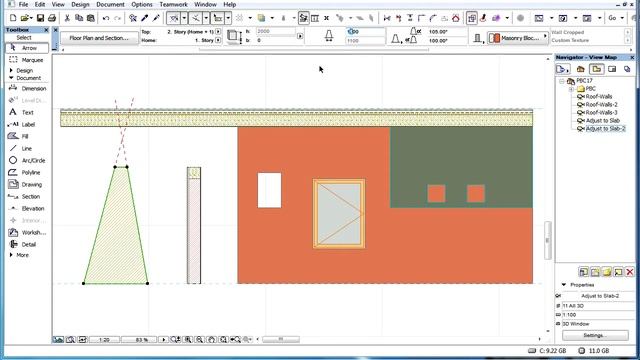The image size is (640, 360).
Task: Switch Navigator to Project Map
Action: (581, 69)
